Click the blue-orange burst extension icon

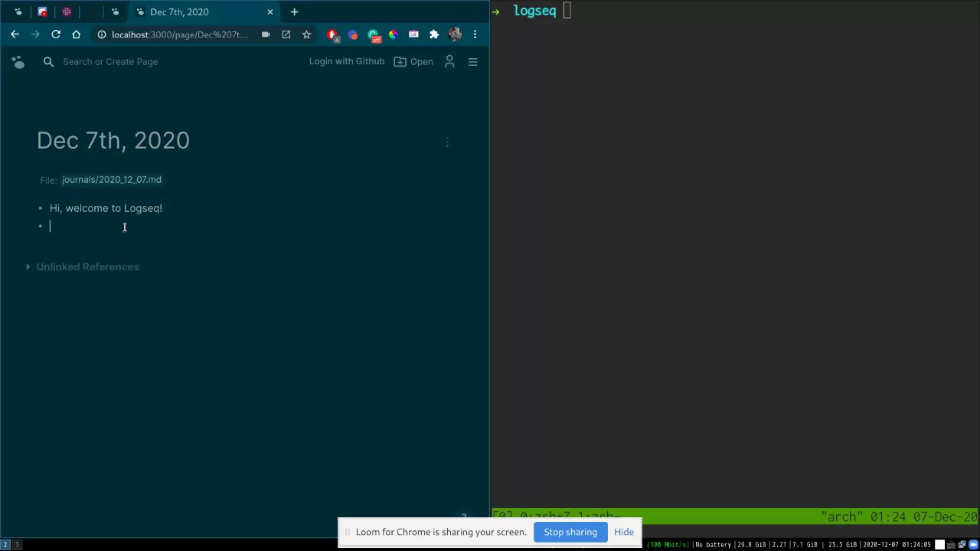coord(352,34)
